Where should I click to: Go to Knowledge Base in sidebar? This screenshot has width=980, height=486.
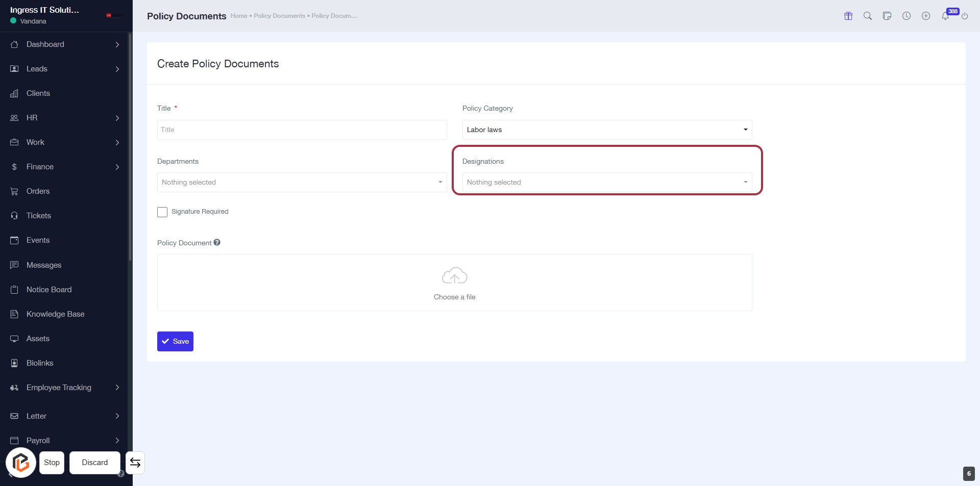click(55, 314)
